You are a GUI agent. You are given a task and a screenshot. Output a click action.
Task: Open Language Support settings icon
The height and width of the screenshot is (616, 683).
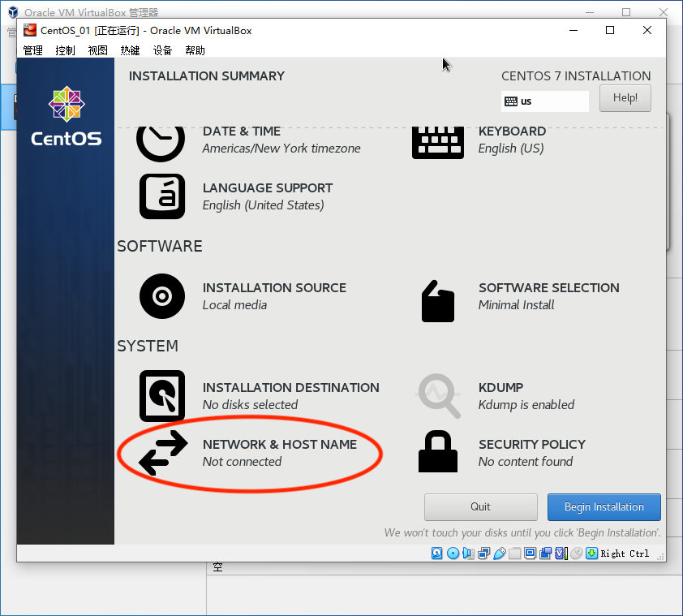coord(162,196)
